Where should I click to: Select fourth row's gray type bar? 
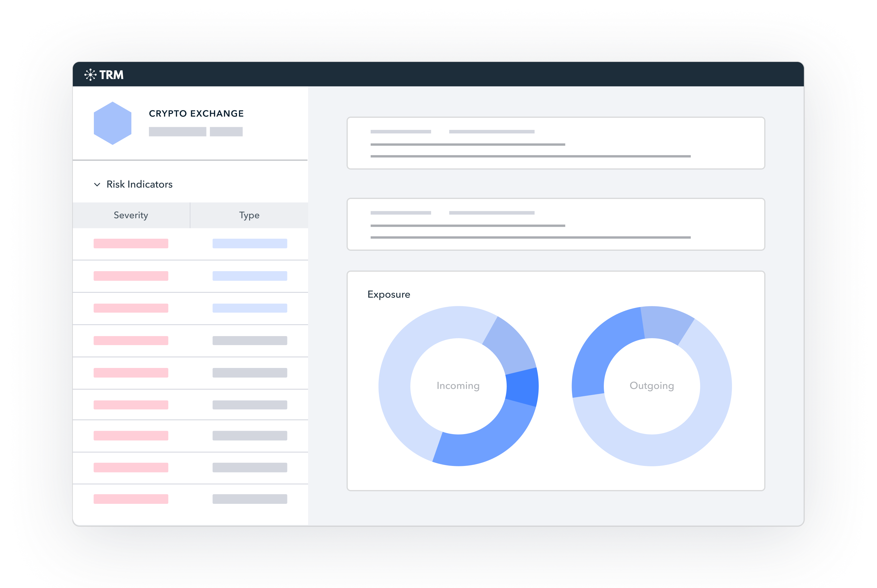click(249, 341)
